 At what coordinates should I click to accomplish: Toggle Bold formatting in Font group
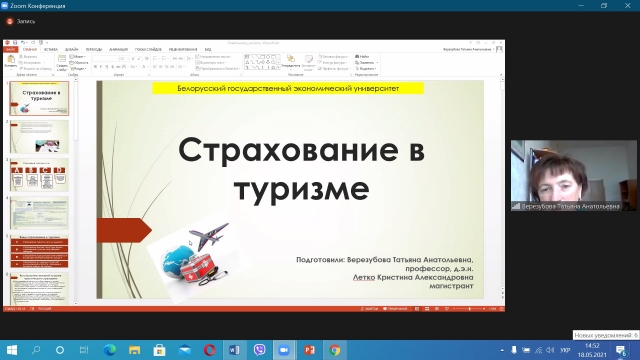[x=95, y=67]
